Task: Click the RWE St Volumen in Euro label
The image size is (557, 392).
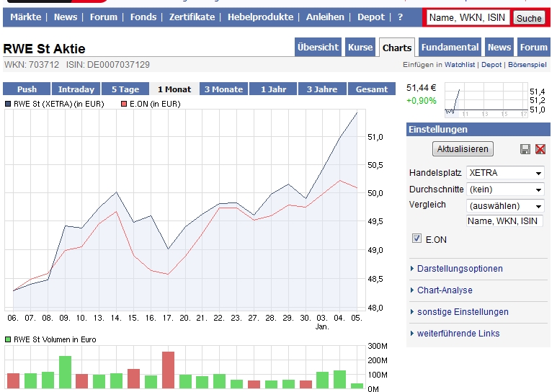Action: point(55,339)
